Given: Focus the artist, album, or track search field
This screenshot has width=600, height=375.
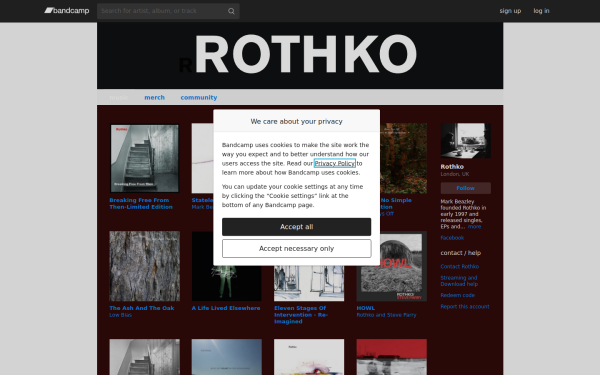Looking at the screenshot, I should pyautogui.click(x=168, y=11).
